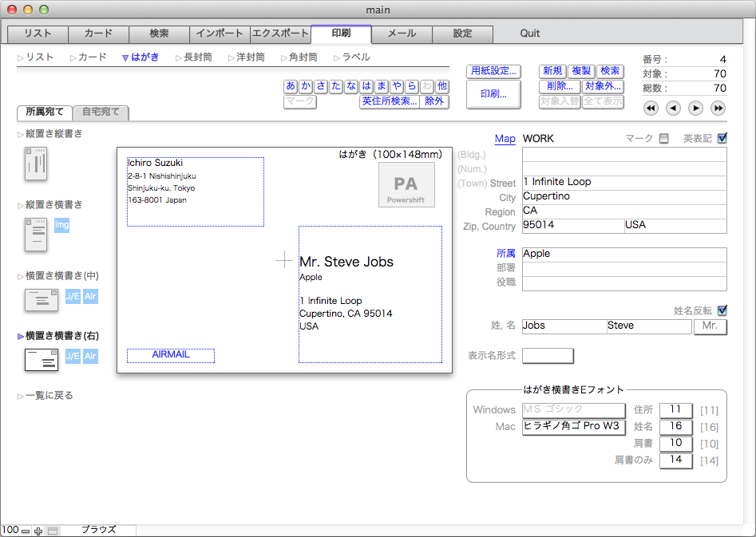Create new record with 新規
The height and width of the screenshot is (537, 756).
(552, 71)
